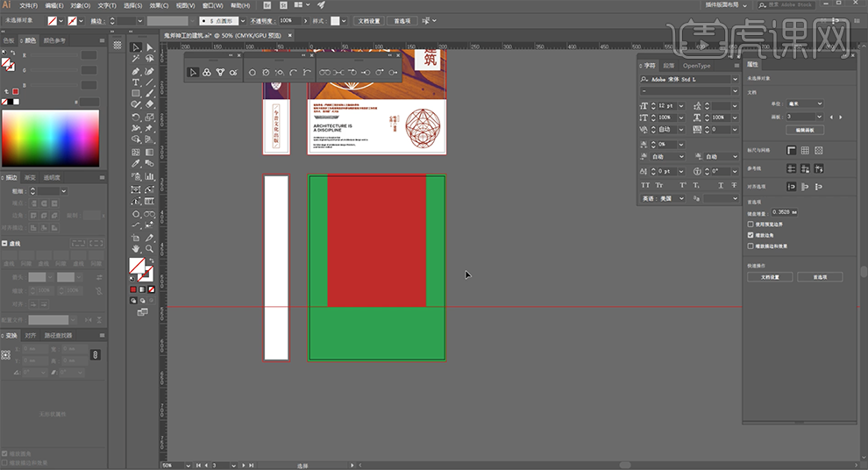The height and width of the screenshot is (470, 868).
Task: Click the 编辑画板 button
Action: (x=804, y=130)
